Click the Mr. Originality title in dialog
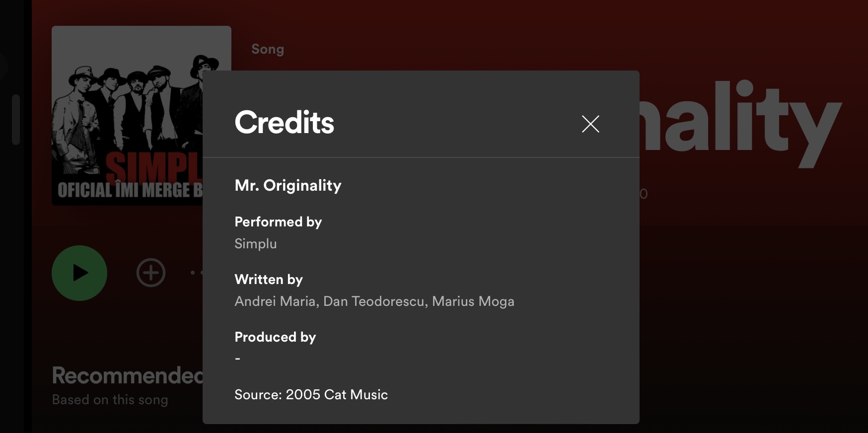The width and height of the screenshot is (868, 433). [288, 185]
